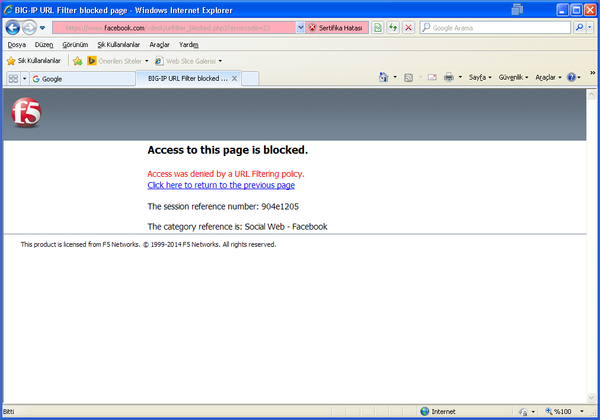Click the Forward navigation arrow
This screenshot has width=600, height=420.
pyautogui.click(x=29, y=28)
